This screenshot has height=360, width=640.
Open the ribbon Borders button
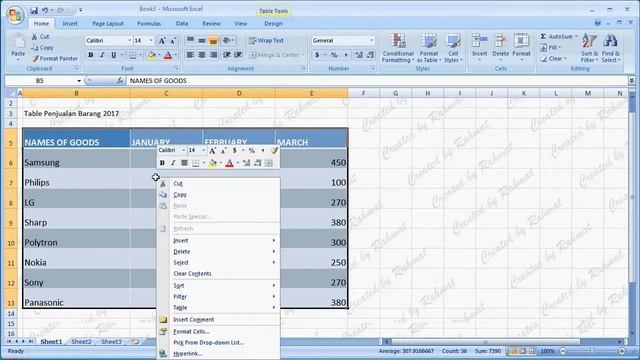pyautogui.click(x=133, y=55)
